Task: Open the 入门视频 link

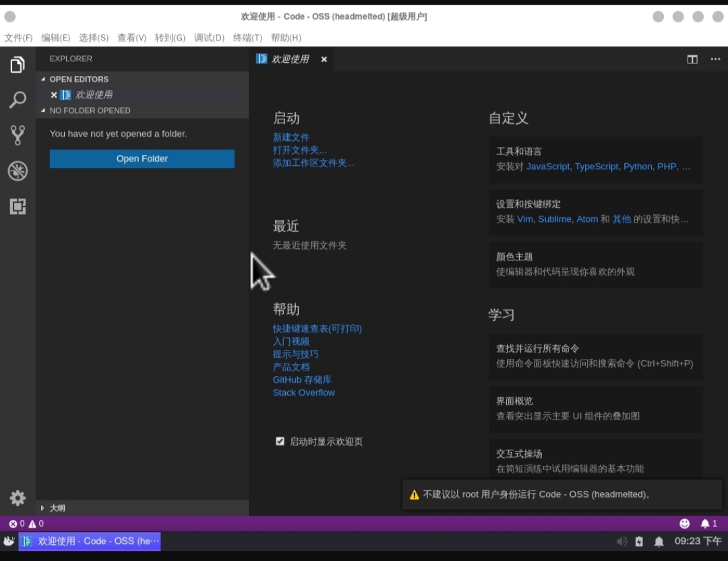Action: (291, 341)
